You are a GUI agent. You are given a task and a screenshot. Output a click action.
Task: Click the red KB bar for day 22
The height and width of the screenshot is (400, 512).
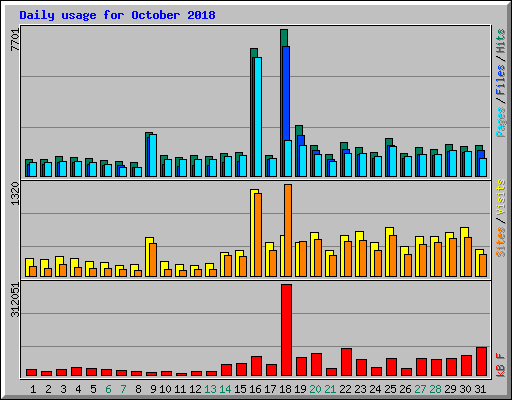coord(346,362)
